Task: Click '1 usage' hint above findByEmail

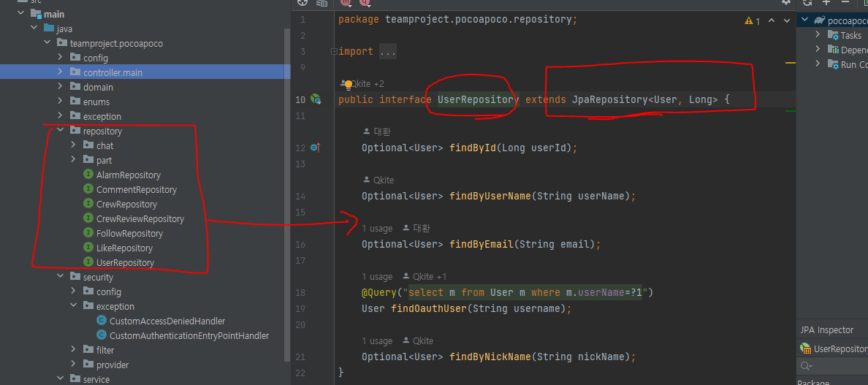Action: [377, 229]
